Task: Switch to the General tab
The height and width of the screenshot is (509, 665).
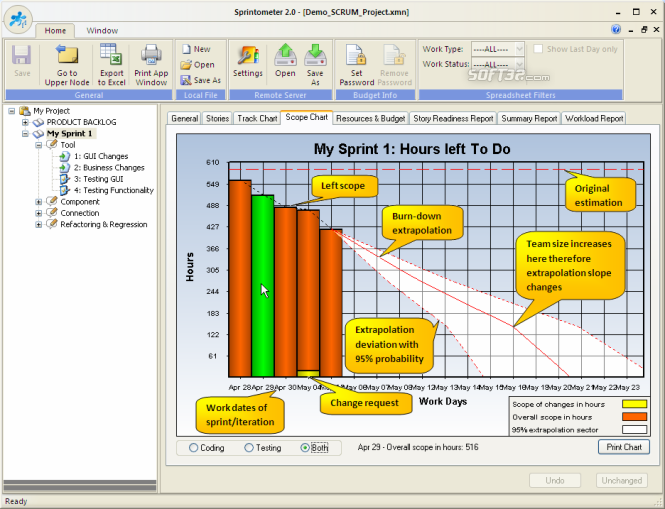Action: point(184,118)
